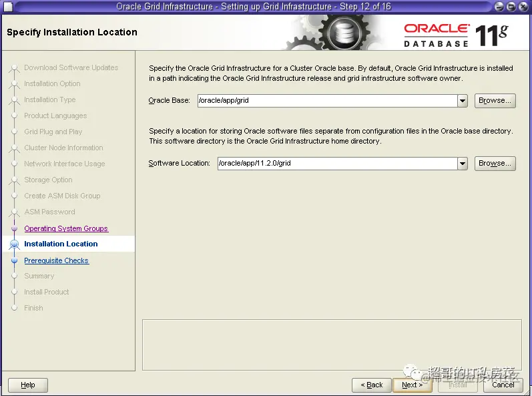The width and height of the screenshot is (532, 396).
Task: Click the Prerequisite Checks step bullet icon
Action: point(14,260)
